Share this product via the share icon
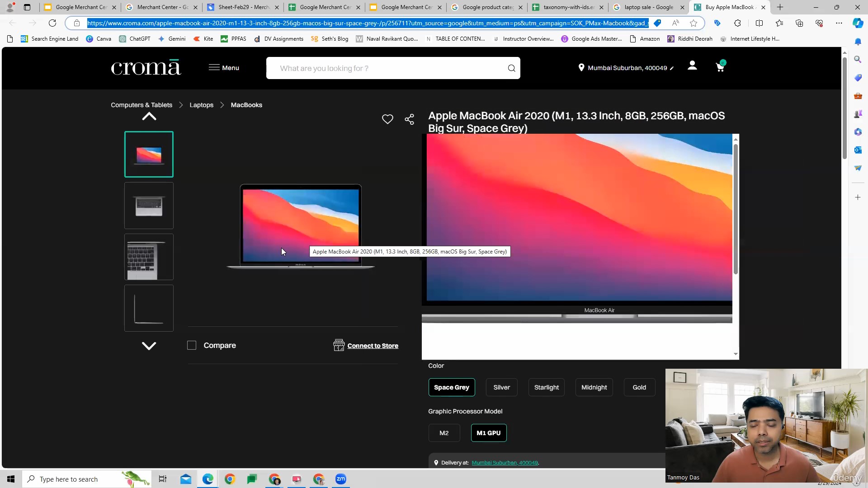The image size is (868, 488). point(410,119)
